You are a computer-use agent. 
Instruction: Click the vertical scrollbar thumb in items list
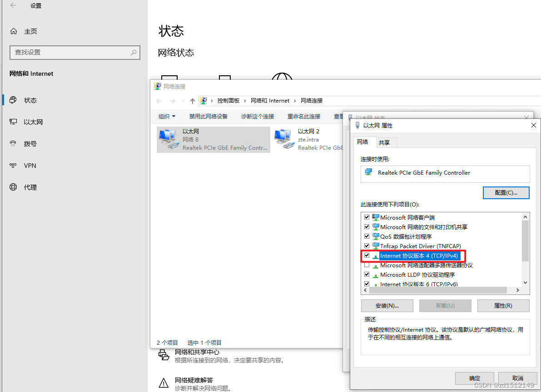click(x=525, y=240)
